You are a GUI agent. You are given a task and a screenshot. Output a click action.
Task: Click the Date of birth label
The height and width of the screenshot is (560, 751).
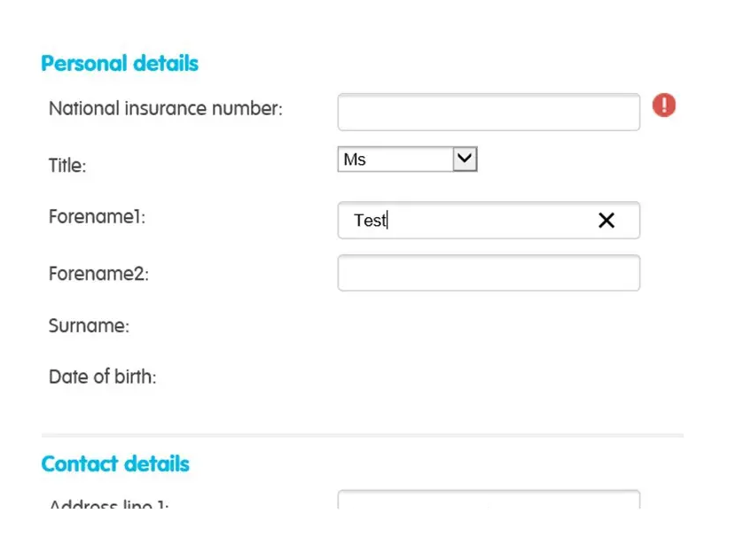(102, 377)
